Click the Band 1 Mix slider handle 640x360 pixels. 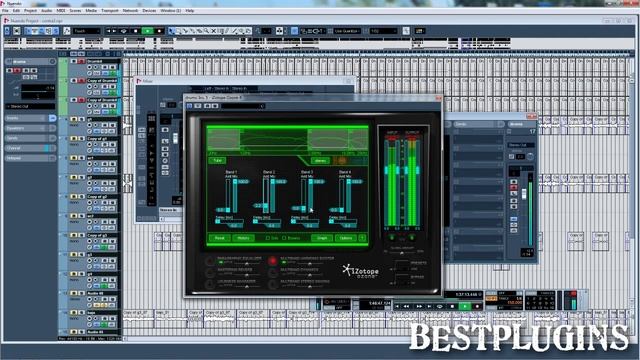[235, 181]
